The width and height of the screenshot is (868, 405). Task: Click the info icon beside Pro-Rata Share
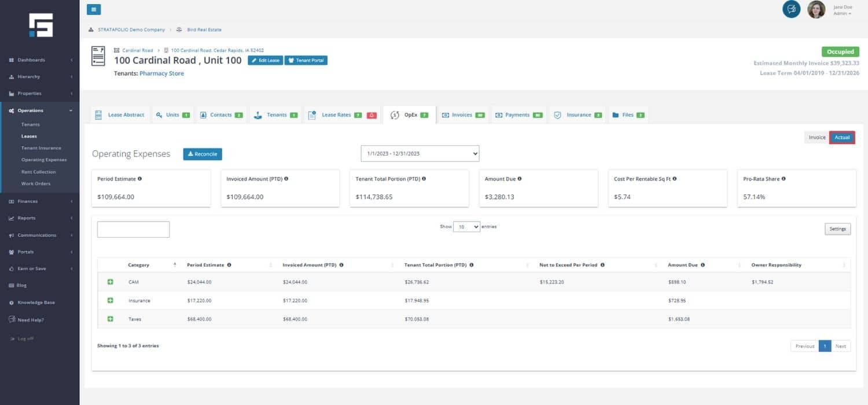tap(784, 179)
